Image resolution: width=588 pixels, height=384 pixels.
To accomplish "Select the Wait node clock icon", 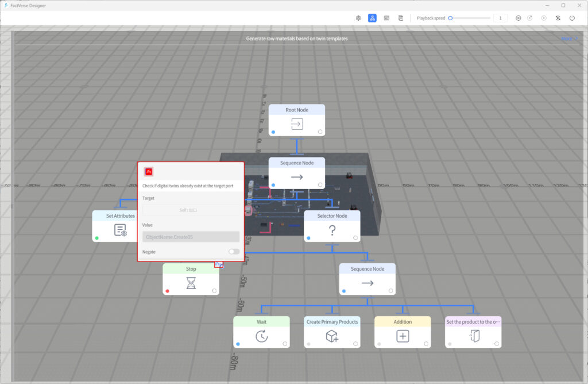I will (x=262, y=336).
